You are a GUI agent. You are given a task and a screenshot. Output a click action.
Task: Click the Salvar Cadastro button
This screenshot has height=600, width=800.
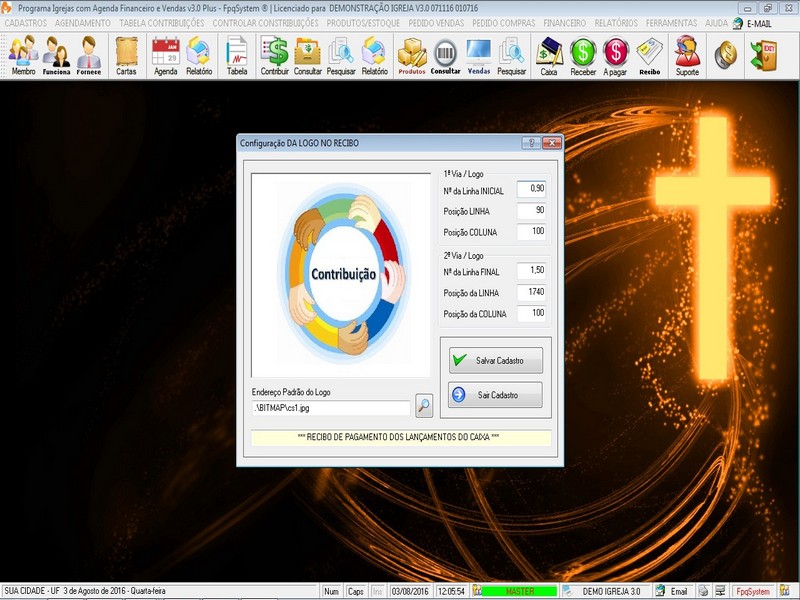coord(495,360)
